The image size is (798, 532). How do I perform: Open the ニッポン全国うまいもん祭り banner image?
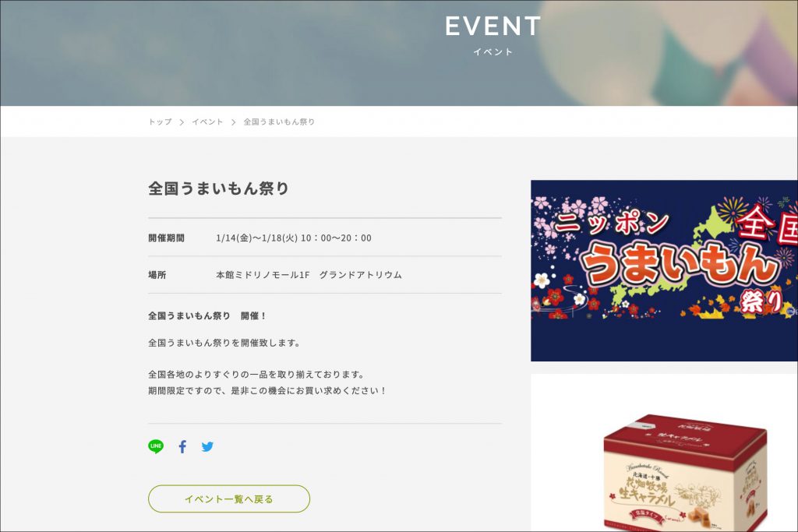tap(664, 270)
